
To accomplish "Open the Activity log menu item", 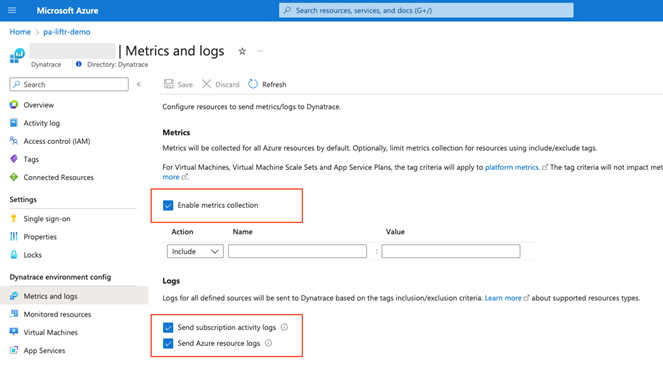I will [41, 123].
